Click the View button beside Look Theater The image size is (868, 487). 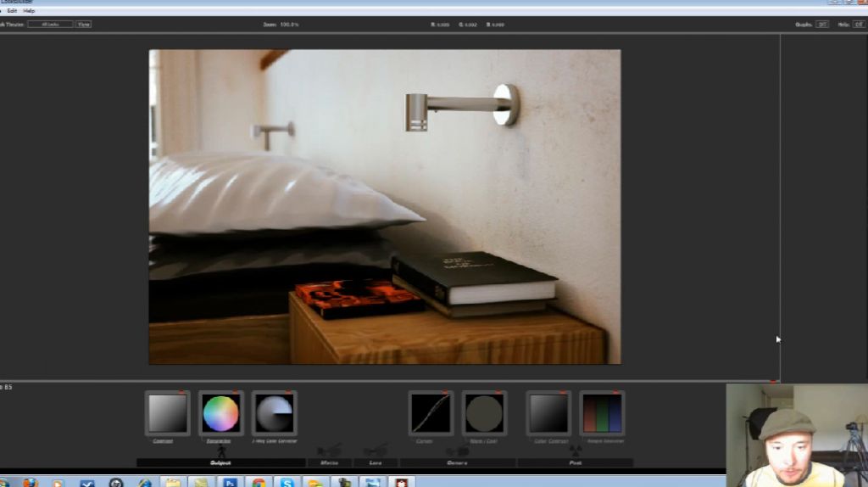pyautogui.click(x=84, y=25)
